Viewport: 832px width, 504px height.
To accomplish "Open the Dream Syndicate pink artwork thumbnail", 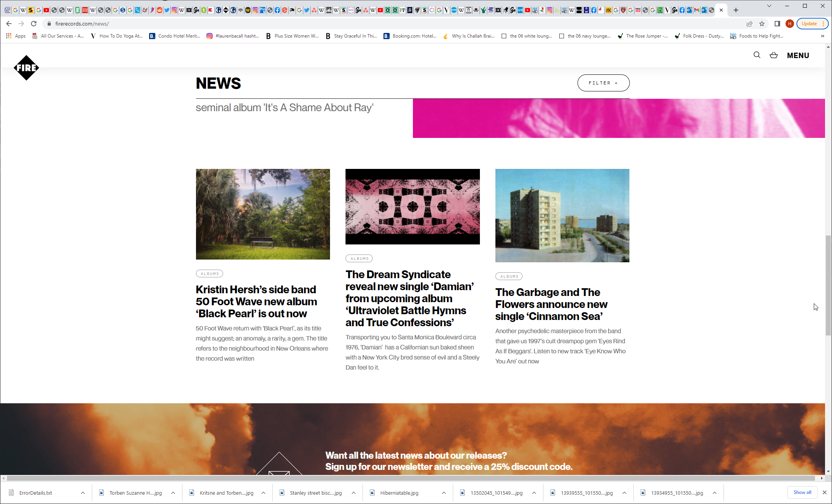I will point(413,206).
